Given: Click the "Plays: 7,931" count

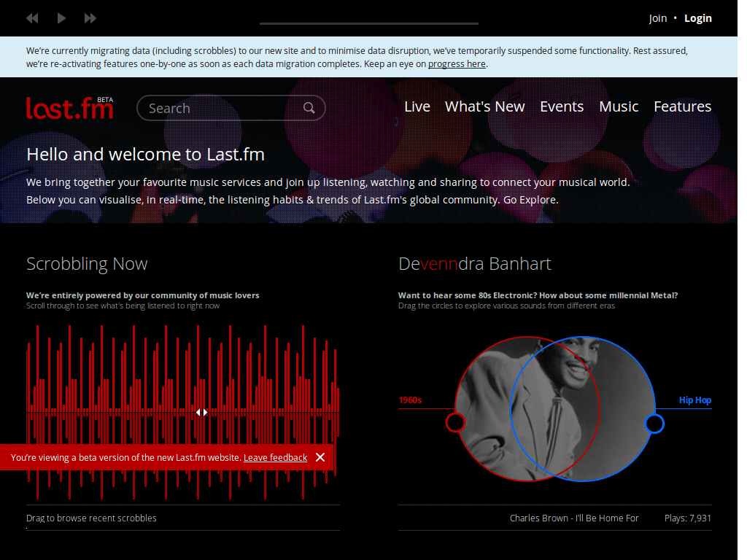Looking at the screenshot, I should (688, 518).
